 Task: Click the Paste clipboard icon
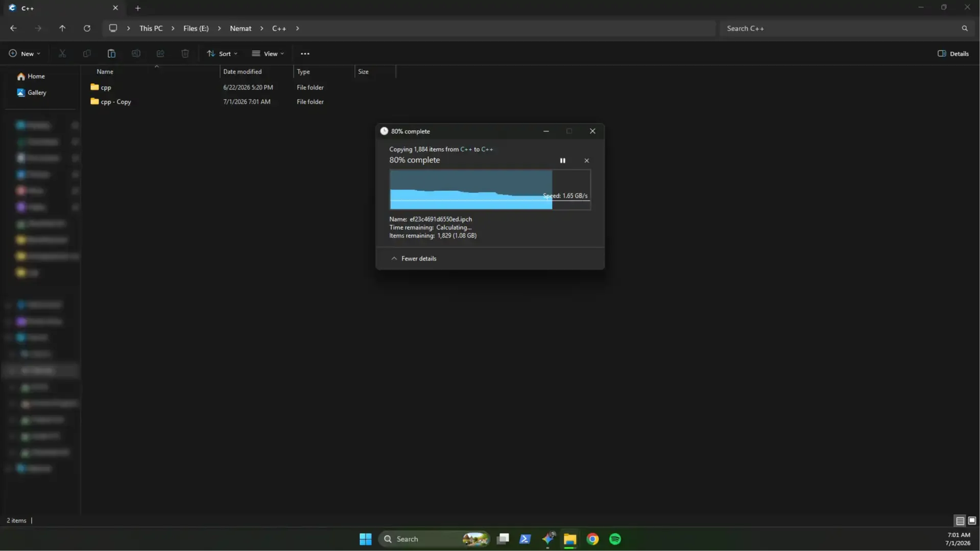pyautogui.click(x=111, y=54)
